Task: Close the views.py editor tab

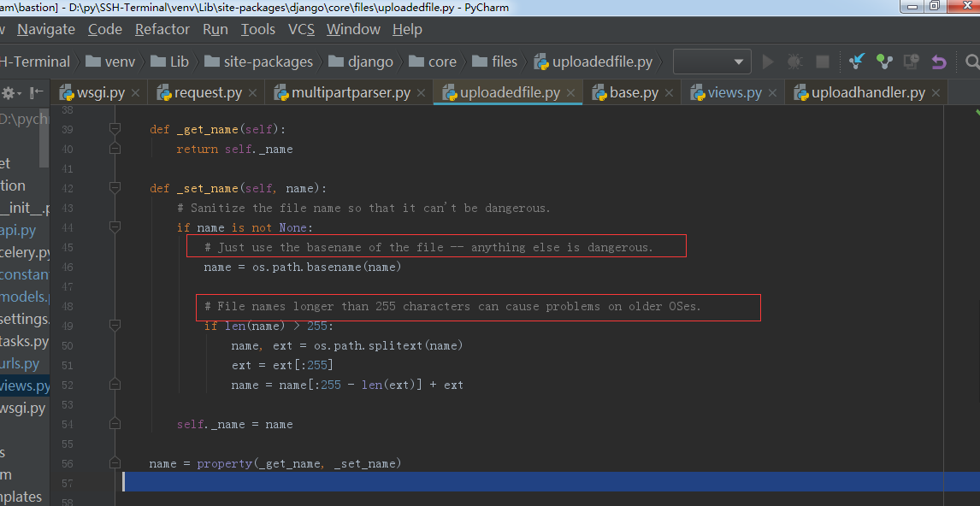Action: point(772,93)
